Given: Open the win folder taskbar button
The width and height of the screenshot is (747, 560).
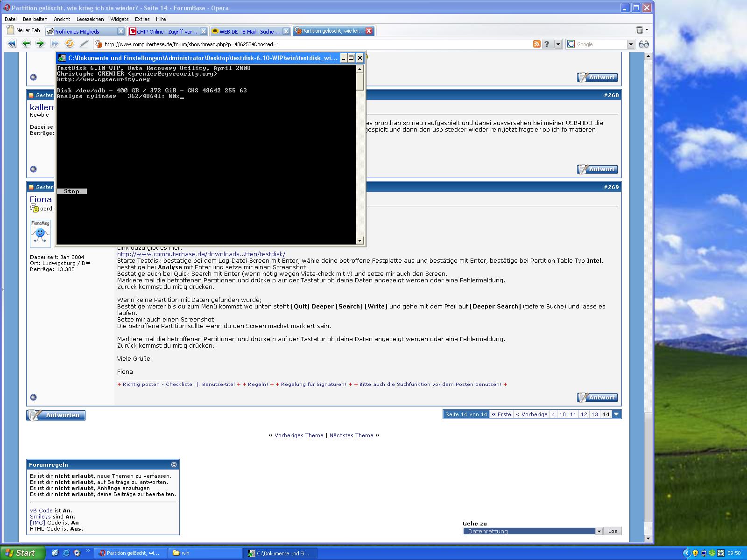Looking at the screenshot, I should pyautogui.click(x=204, y=553).
